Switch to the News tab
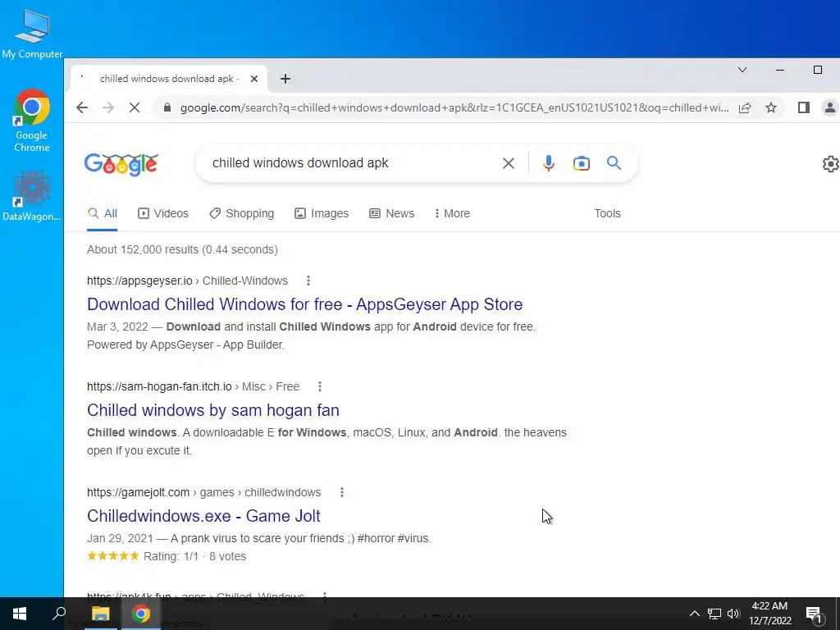Screen dimensions: 840x630 [391, 214]
